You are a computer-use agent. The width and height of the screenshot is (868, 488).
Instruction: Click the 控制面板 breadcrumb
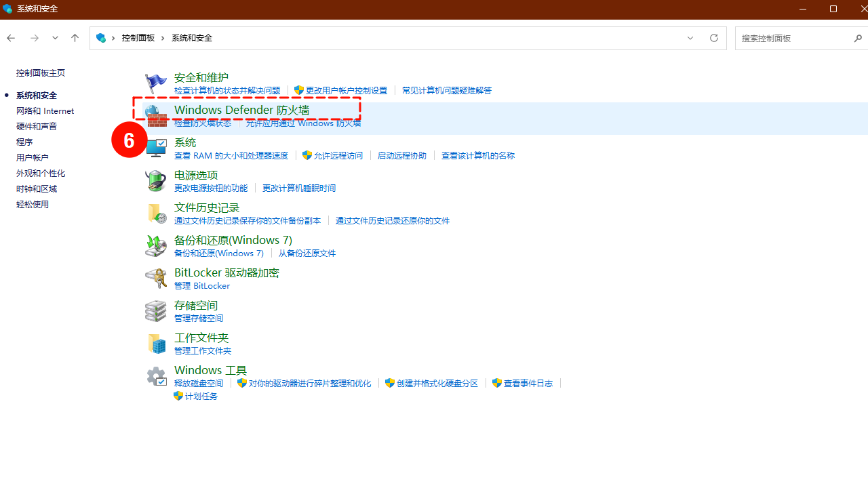click(x=138, y=38)
